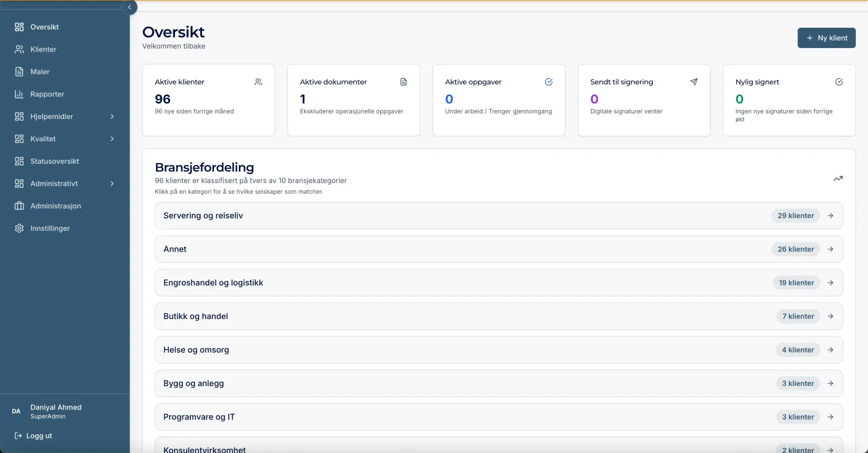Click the Sendt til signering card title

(622, 82)
